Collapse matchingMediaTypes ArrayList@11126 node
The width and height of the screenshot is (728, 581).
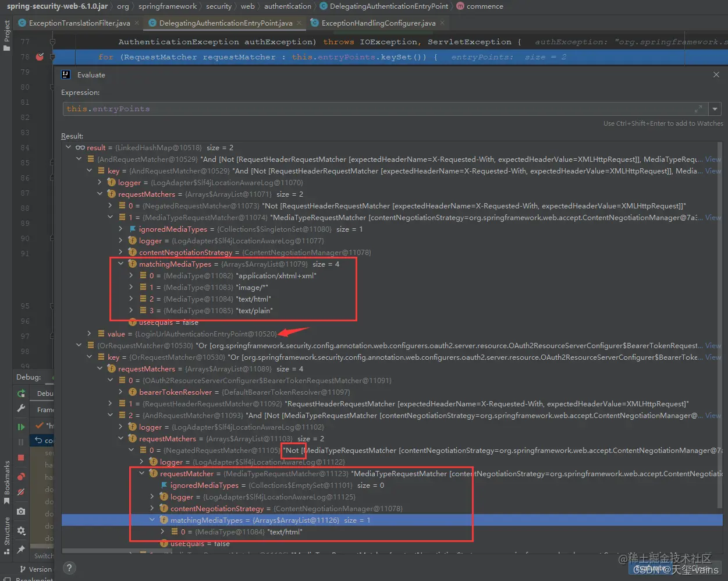pos(152,520)
